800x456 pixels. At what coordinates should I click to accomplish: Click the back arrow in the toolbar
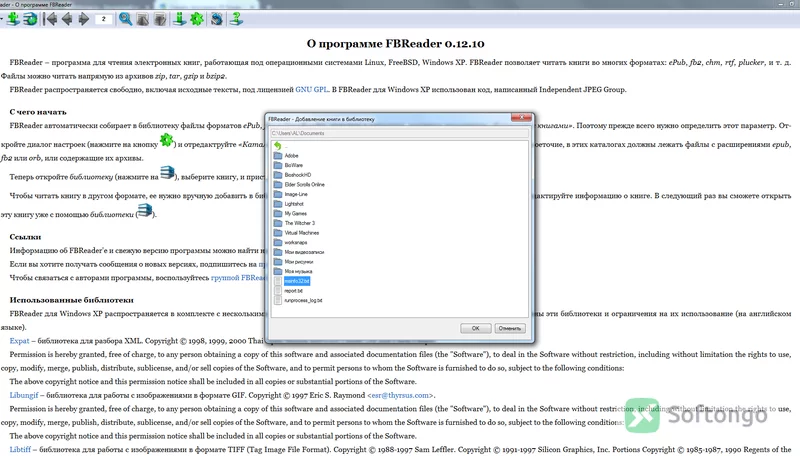point(67,19)
